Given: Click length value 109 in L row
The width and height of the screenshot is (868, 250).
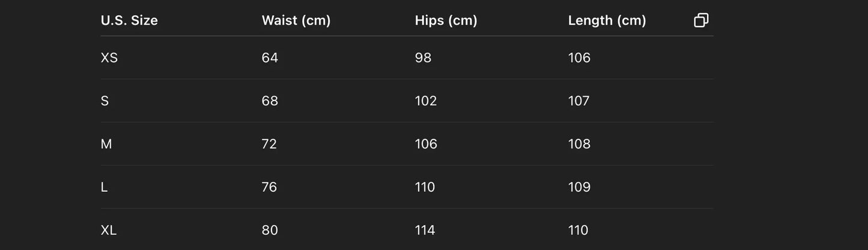Looking at the screenshot, I should point(579,187).
